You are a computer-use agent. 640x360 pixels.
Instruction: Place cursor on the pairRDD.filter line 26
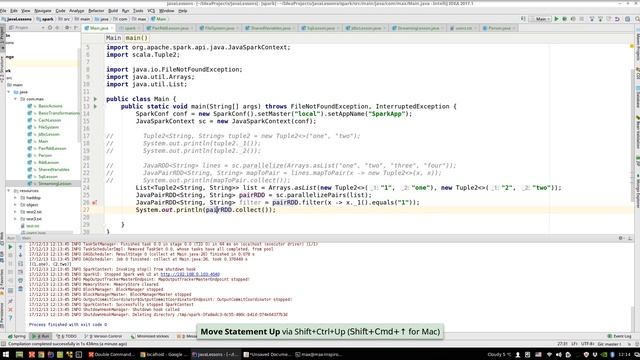[x=278, y=202]
